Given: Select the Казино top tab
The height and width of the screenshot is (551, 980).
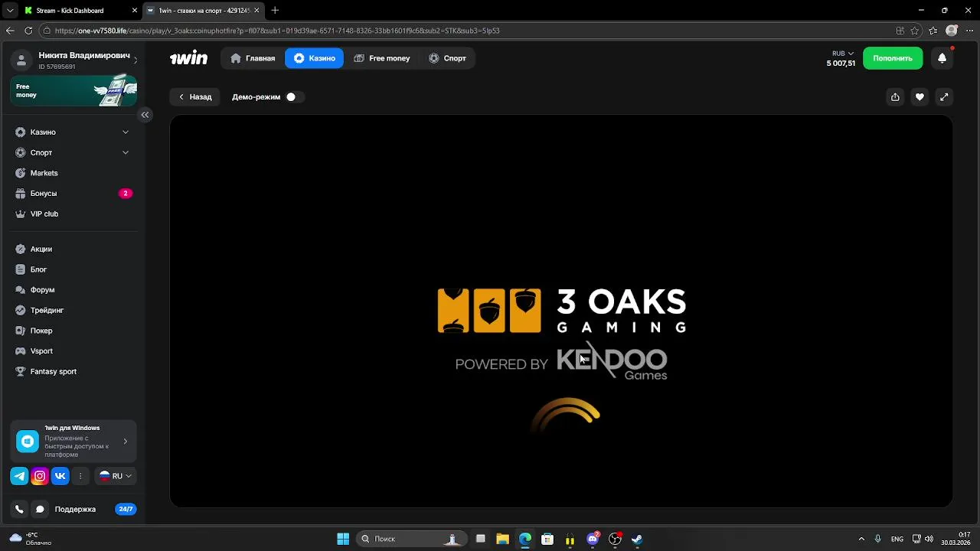Looking at the screenshot, I should tap(314, 58).
